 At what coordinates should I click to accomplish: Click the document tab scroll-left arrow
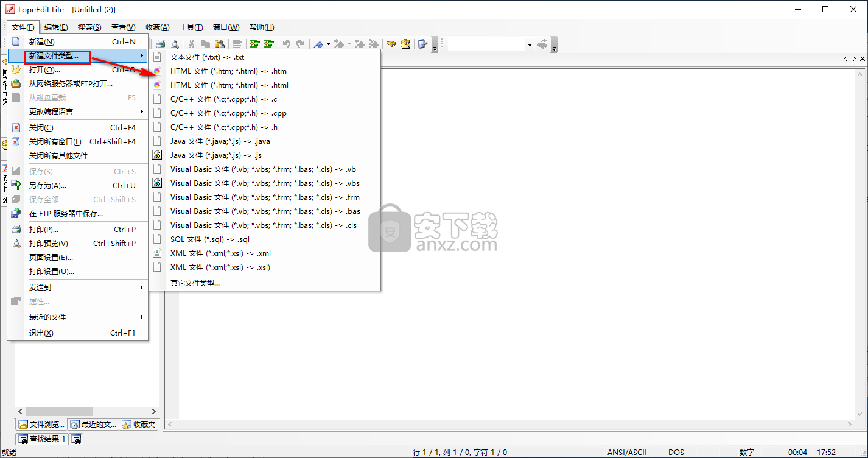846,58
